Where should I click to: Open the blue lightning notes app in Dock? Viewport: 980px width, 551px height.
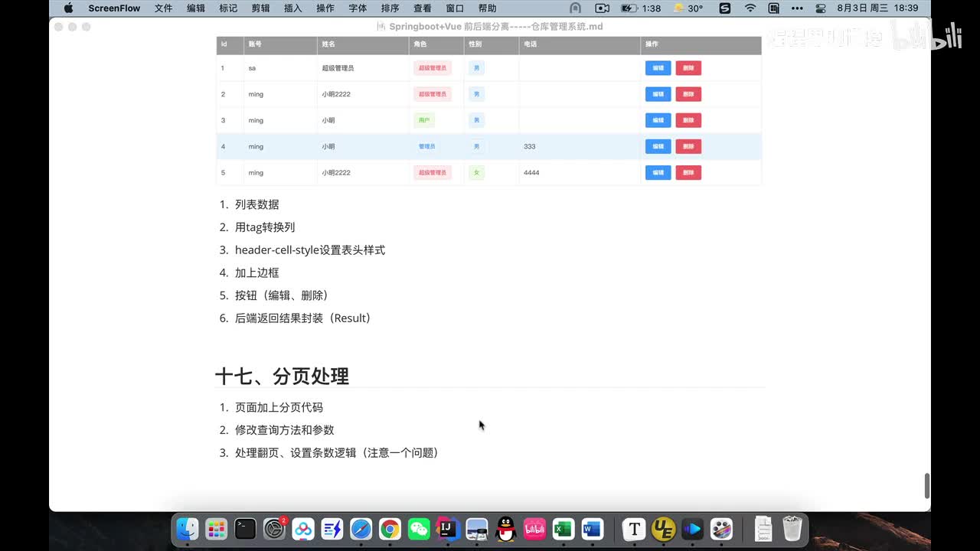tap(332, 529)
